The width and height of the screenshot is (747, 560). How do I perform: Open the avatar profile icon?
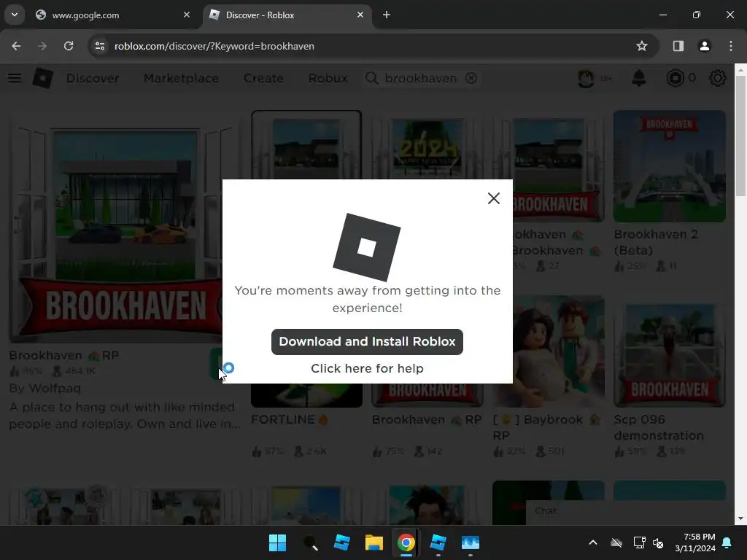[586, 78]
